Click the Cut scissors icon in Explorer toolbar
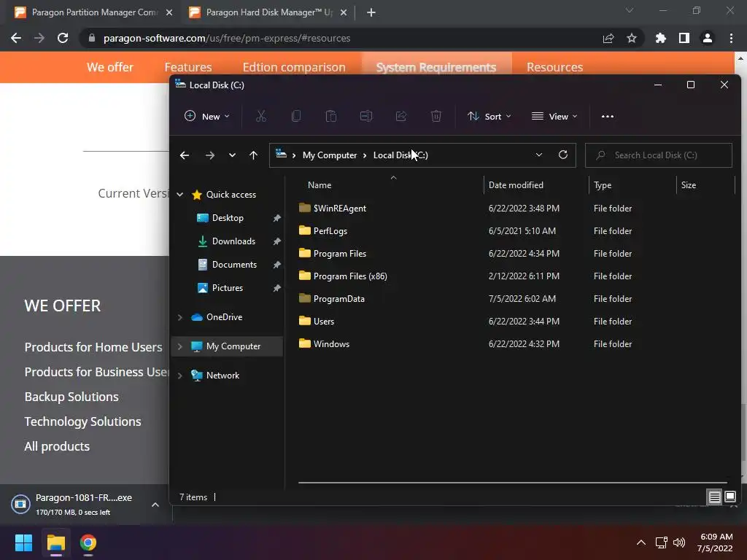 click(x=260, y=116)
